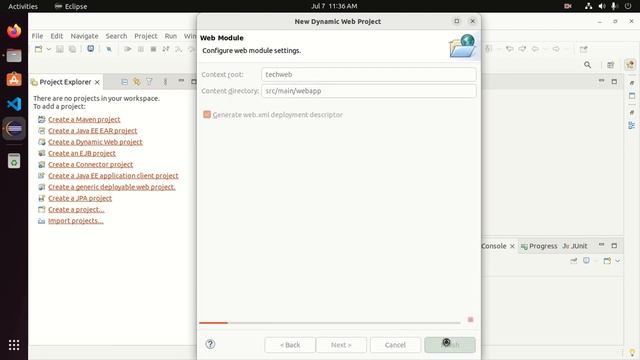Select the Java EE perspective icon
The height and width of the screenshot is (360, 640).
point(630,65)
